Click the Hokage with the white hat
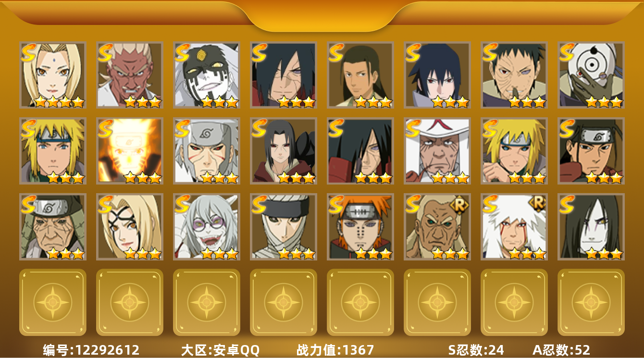 click(437, 150)
